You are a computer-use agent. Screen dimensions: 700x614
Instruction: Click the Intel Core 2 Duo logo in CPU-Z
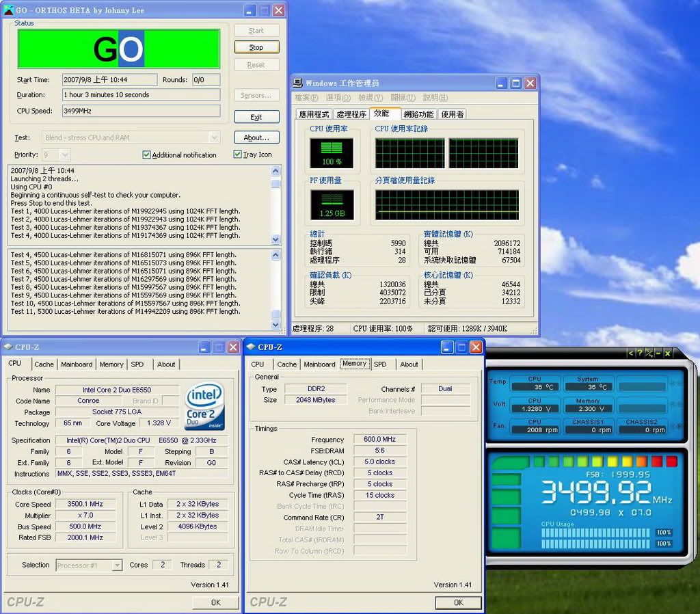coord(205,406)
